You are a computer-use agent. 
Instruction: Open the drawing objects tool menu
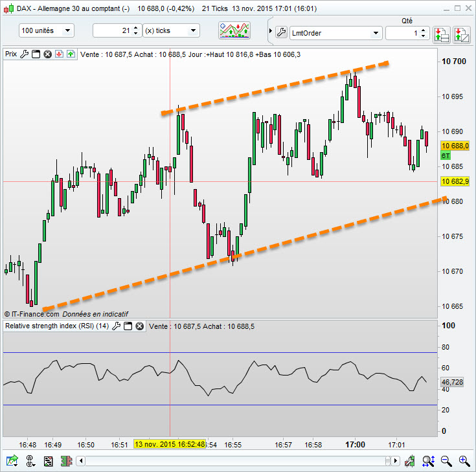(x=30, y=461)
